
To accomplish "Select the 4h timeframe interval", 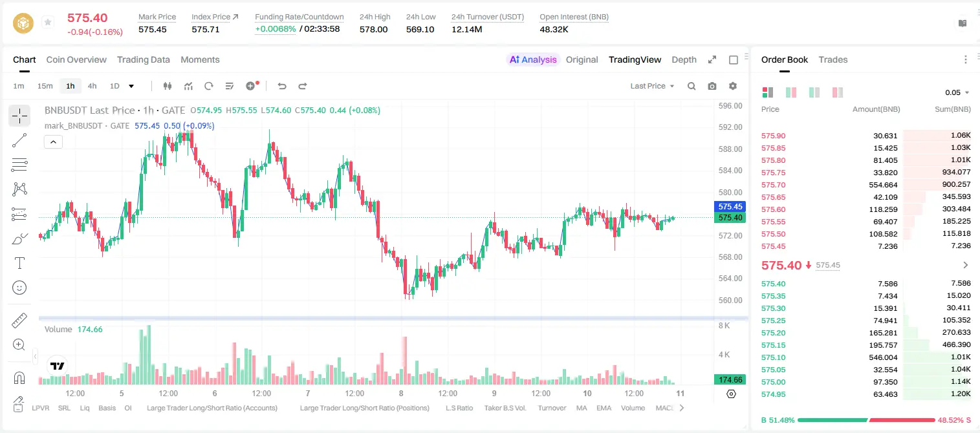I will [92, 86].
